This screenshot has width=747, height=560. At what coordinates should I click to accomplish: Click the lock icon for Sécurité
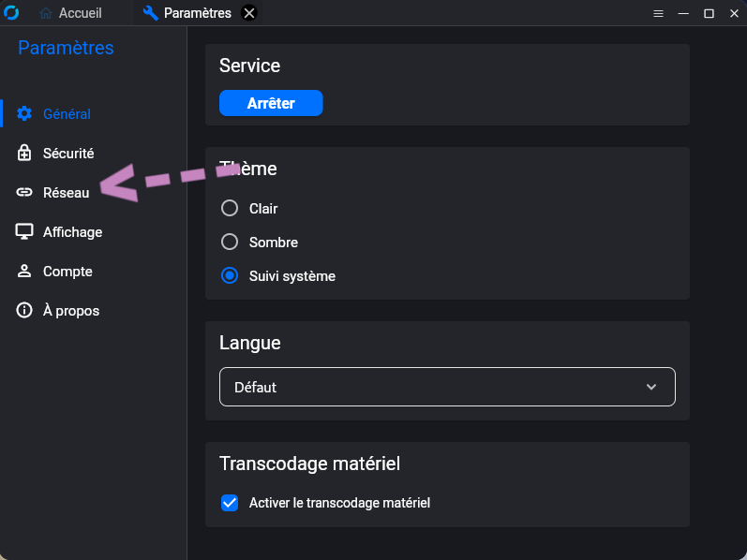point(24,154)
